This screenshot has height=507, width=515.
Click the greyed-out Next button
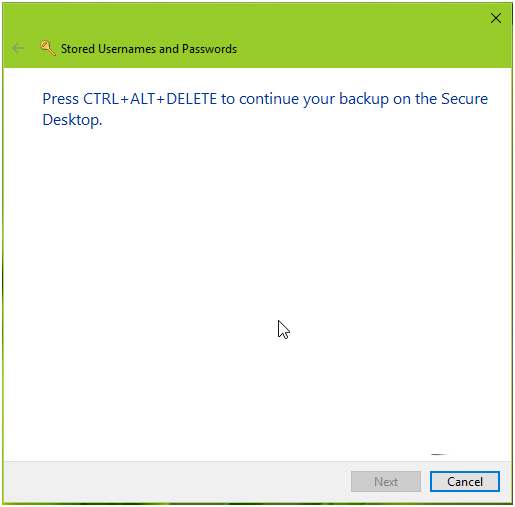(x=386, y=481)
